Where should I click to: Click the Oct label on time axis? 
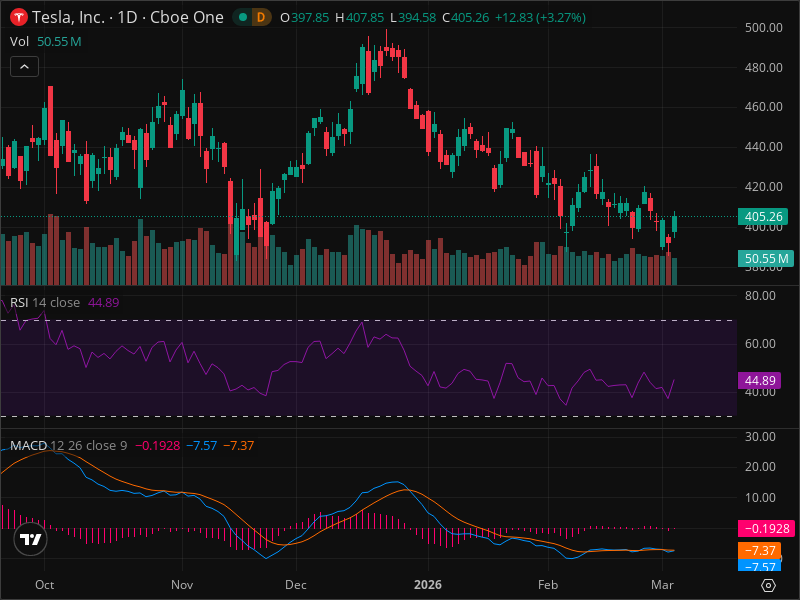pos(44,585)
